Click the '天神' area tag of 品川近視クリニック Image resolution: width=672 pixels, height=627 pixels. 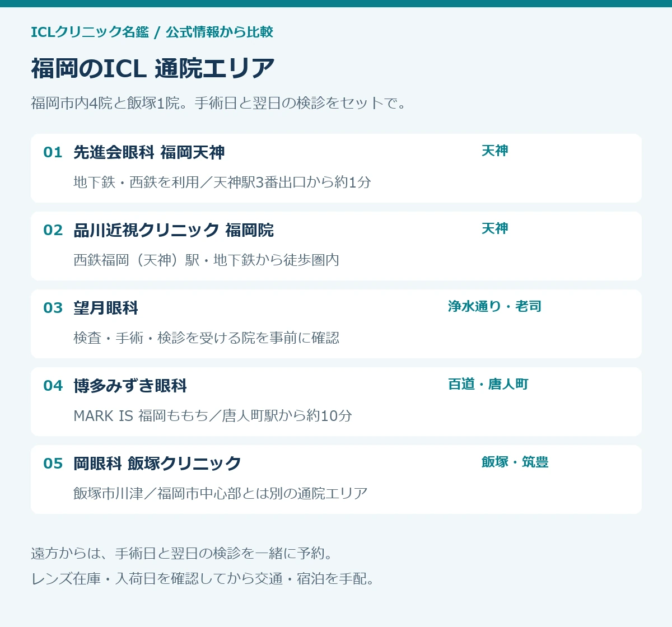[x=495, y=228]
